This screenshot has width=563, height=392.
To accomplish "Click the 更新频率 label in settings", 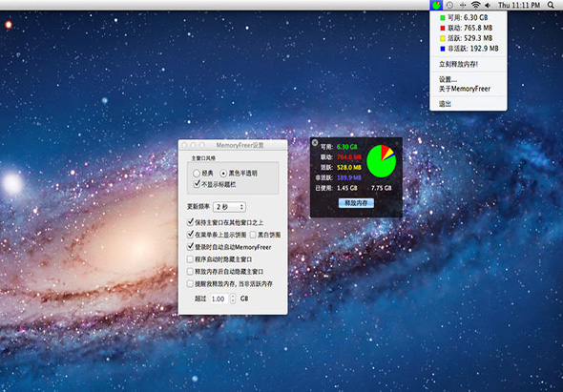I will [x=198, y=207].
